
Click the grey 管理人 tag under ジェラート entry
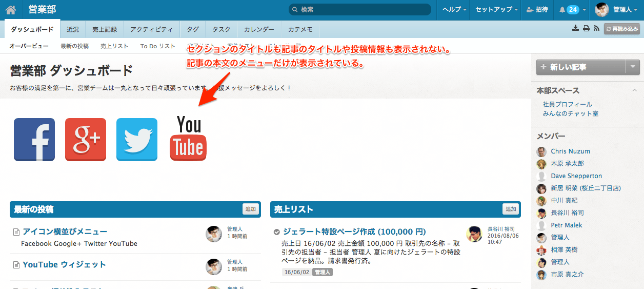click(323, 272)
